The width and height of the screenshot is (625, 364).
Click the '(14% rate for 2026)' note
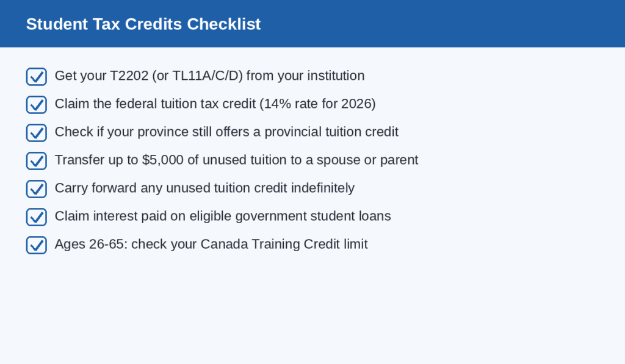click(x=317, y=104)
